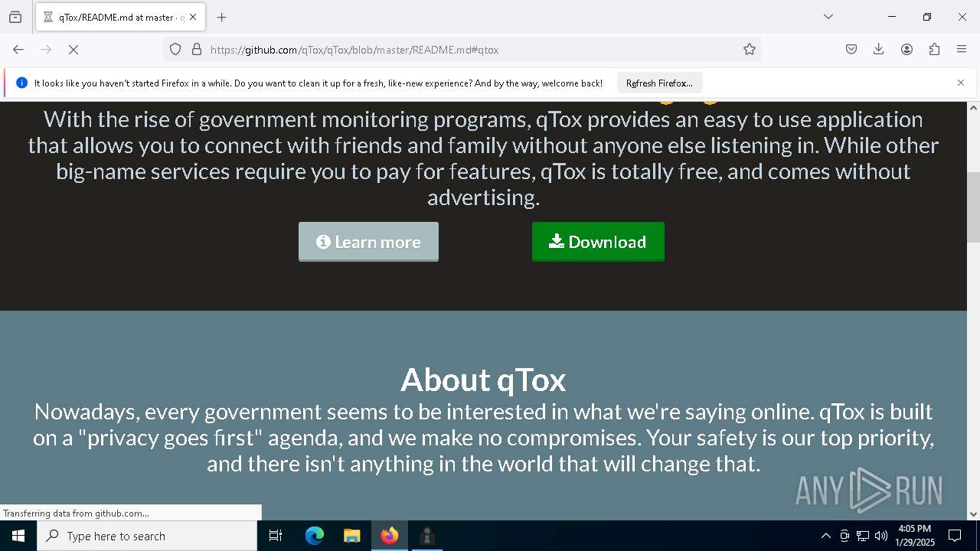Expand the list all tabs chevron

[828, 17]
